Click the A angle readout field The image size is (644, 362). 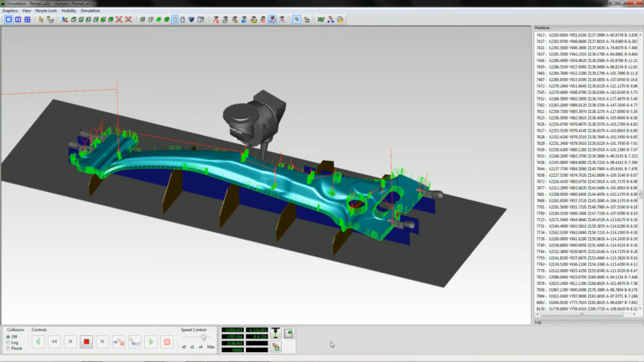(257, 330)
